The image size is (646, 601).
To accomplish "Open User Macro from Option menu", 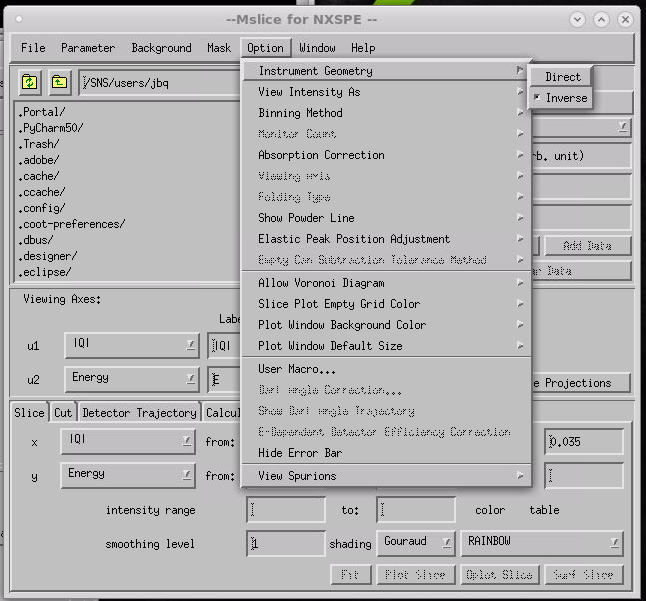I will [297, 369].
